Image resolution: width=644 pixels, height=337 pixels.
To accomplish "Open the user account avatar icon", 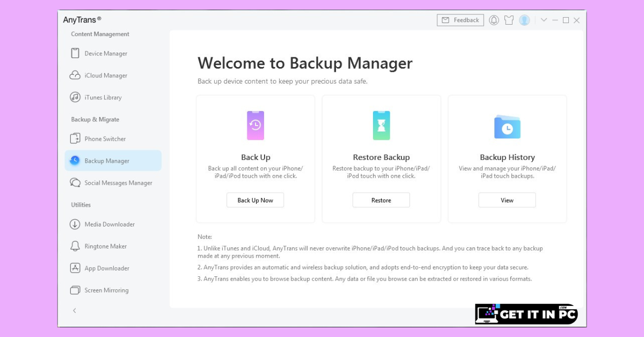I will click(x=525, y=20).
